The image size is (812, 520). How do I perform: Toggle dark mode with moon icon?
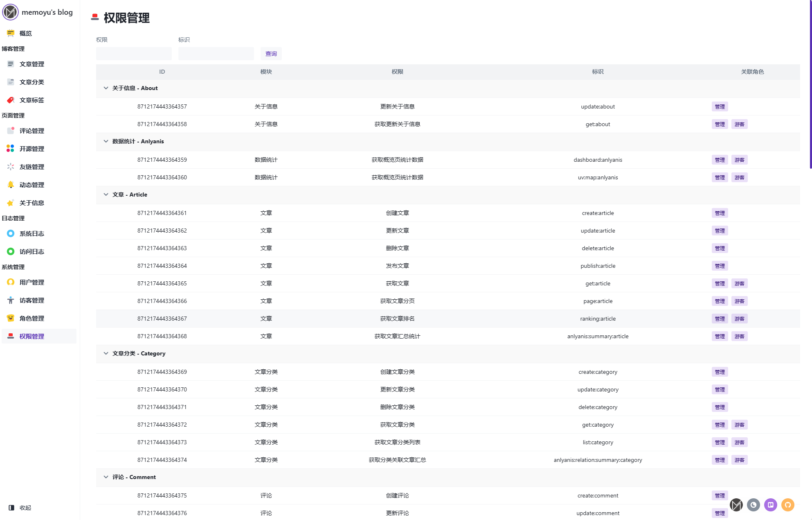(x=753, y=505)
